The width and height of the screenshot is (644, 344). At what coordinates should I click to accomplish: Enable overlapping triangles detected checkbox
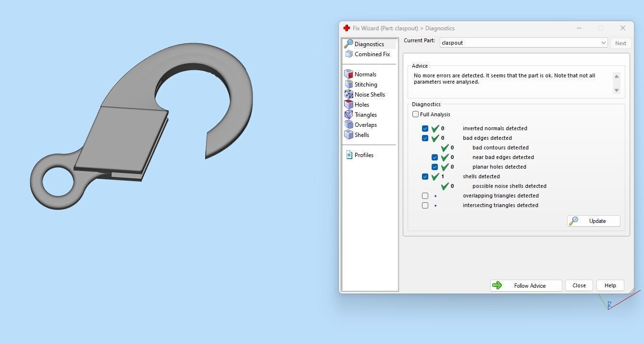coord(425,196)
